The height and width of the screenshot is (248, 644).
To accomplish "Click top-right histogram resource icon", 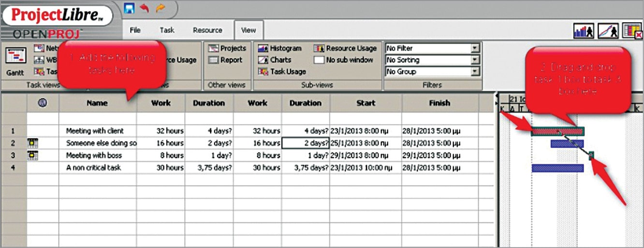I will (583, 31).
